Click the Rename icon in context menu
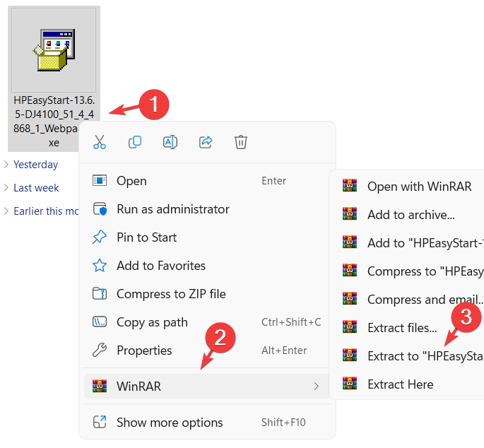This screenshot has width=484, height=448. point(170,142)
